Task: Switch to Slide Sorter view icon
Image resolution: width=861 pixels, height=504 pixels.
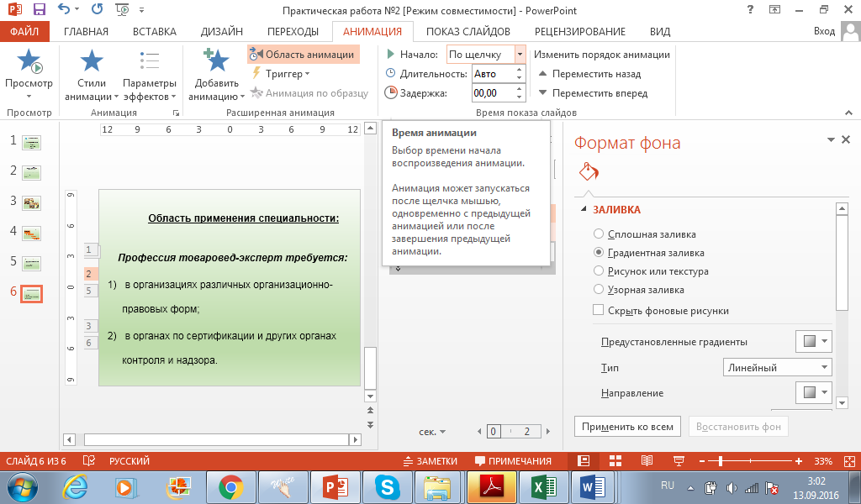Action: [x=615, y=461]
